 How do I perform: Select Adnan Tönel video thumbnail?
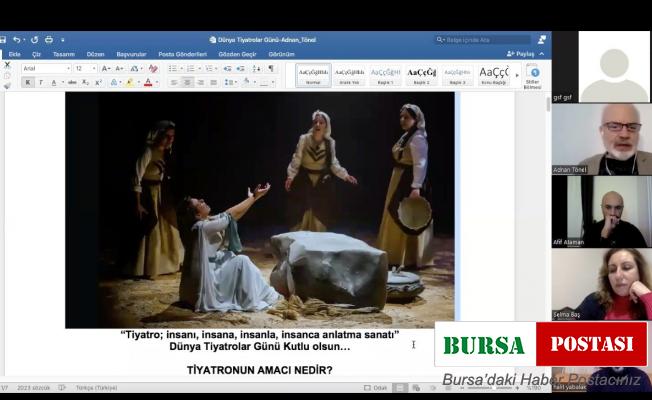pyautogui.click(x=602, y=139)
